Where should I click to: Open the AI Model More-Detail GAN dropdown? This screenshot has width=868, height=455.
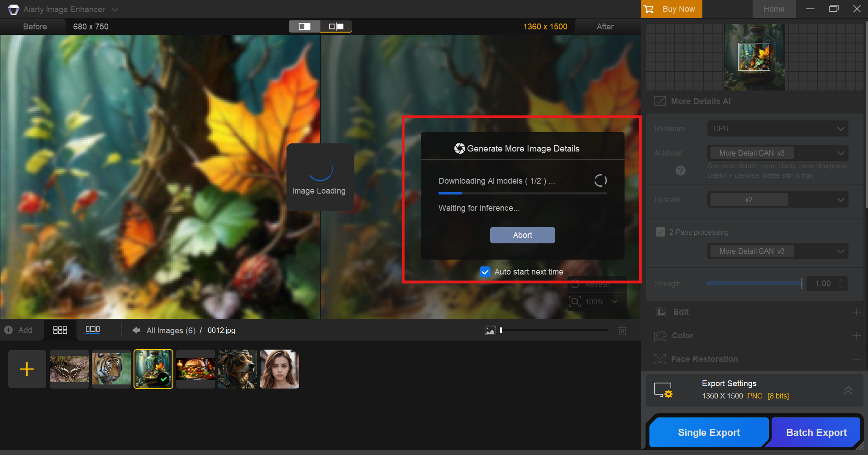pos(777,153)
